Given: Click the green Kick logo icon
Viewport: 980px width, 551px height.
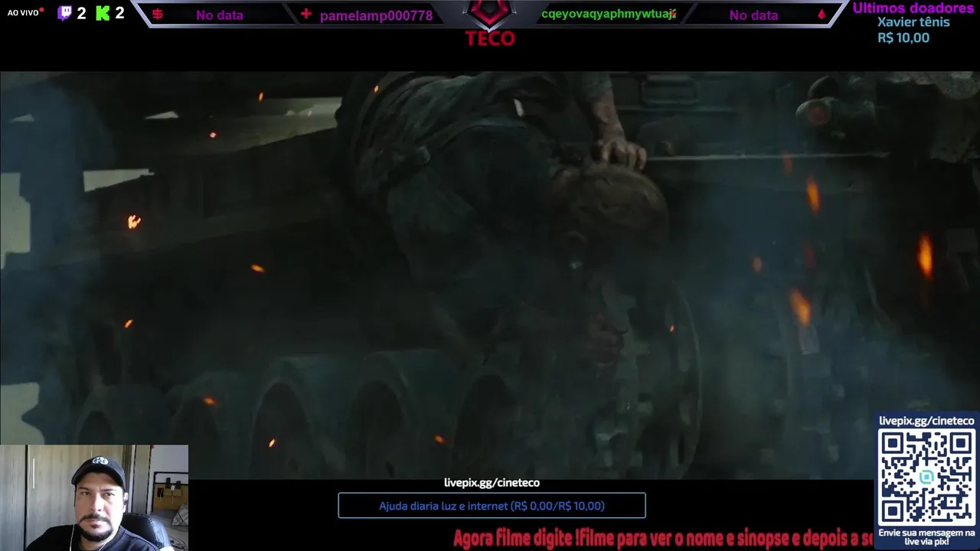Looking at the screenshot, I should (x=103, y=12).
